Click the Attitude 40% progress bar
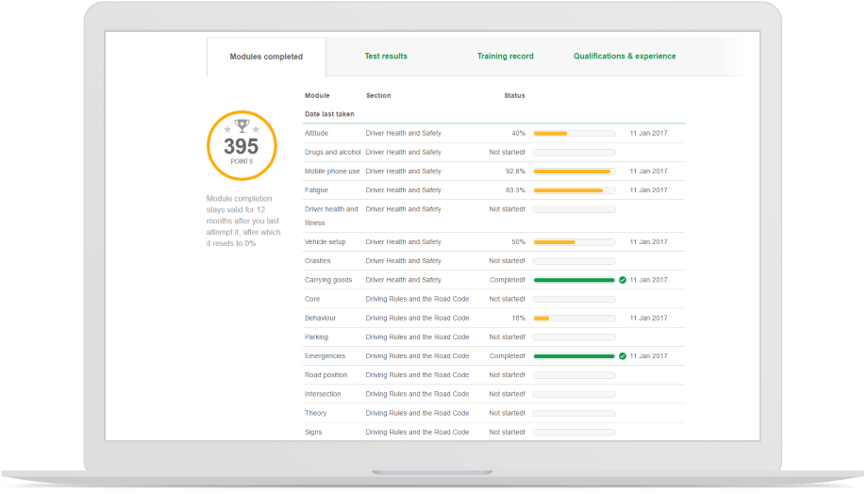This screenshot has width=868, height=494. coord(574,133)
